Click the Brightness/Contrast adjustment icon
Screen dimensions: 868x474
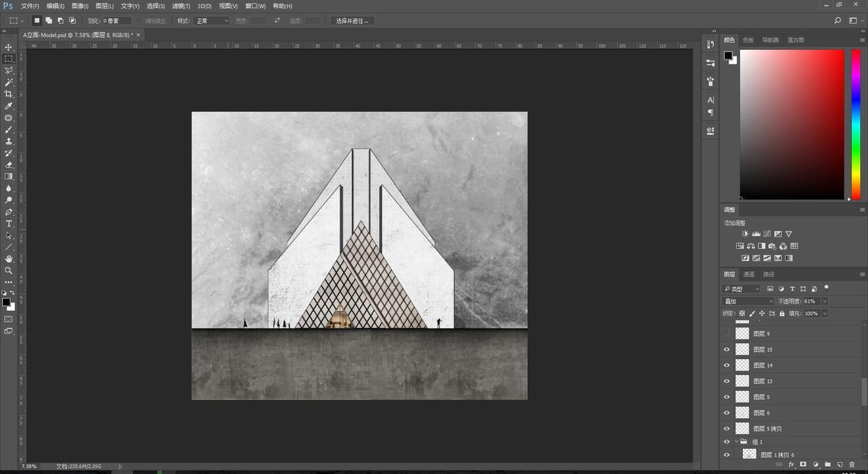745,234
